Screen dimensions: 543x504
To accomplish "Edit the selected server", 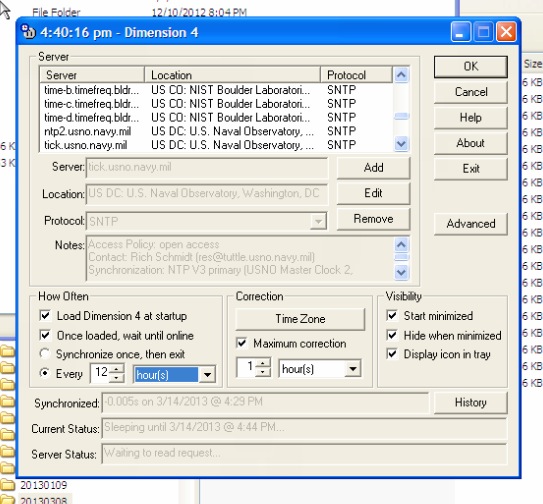I will [x=373, y=193].
